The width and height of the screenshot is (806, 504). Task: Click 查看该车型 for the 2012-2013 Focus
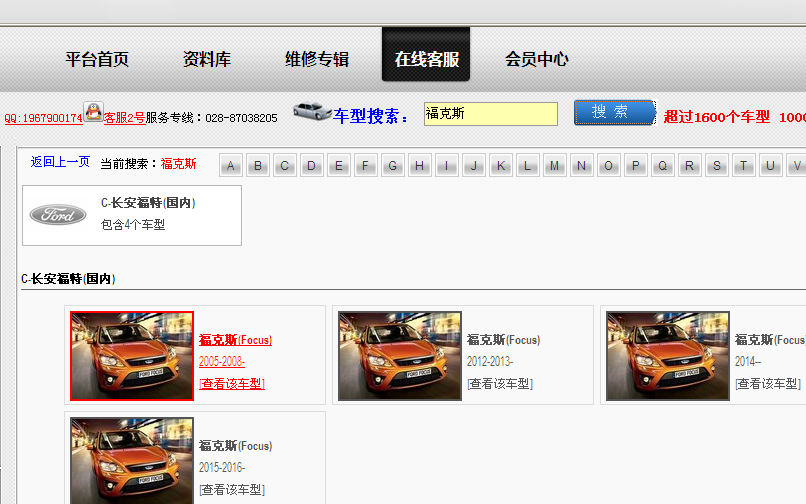(500, 384)
